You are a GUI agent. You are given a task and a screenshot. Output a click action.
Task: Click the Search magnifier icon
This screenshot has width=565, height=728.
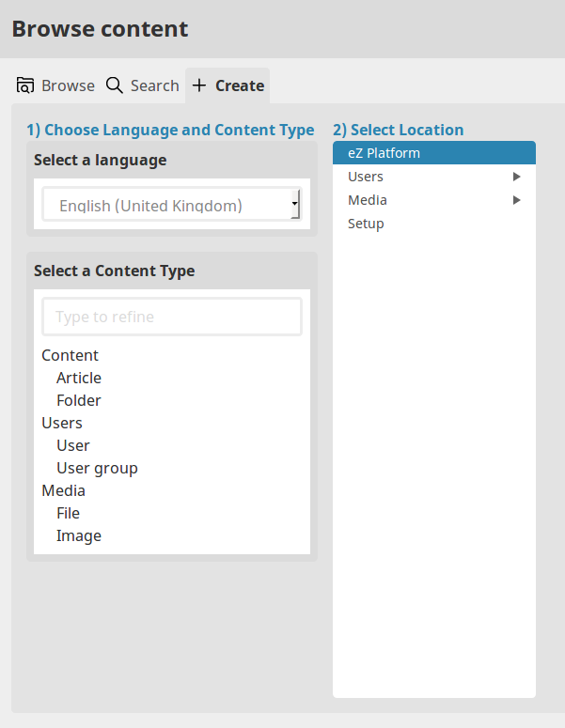pyautogui.click(x=115, y=85)
